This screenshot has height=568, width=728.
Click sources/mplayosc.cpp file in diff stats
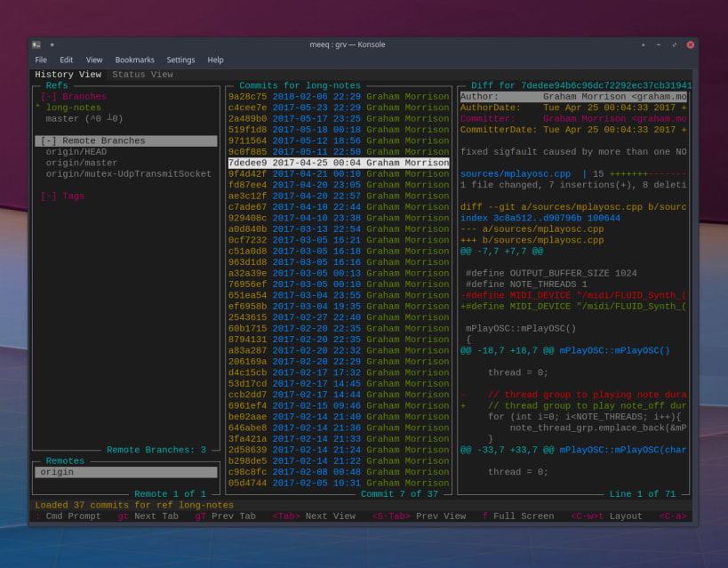point(516,174)
